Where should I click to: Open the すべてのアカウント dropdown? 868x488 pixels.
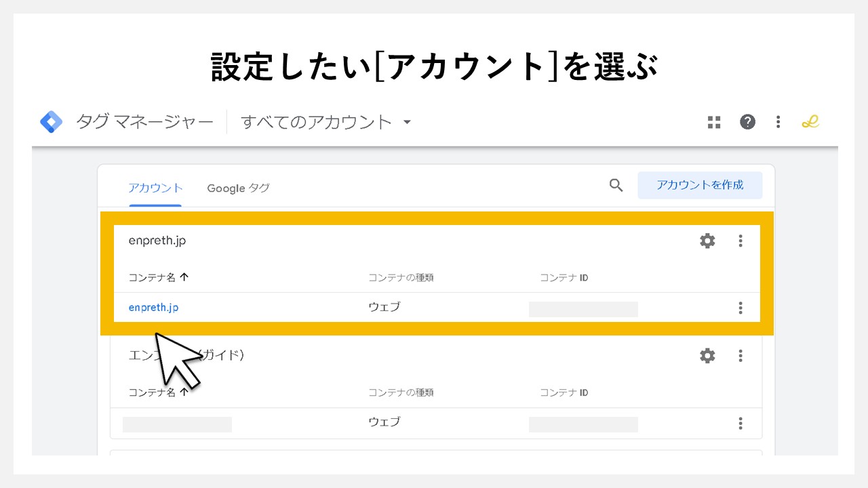pyautogui.click(x=325, y=122)
